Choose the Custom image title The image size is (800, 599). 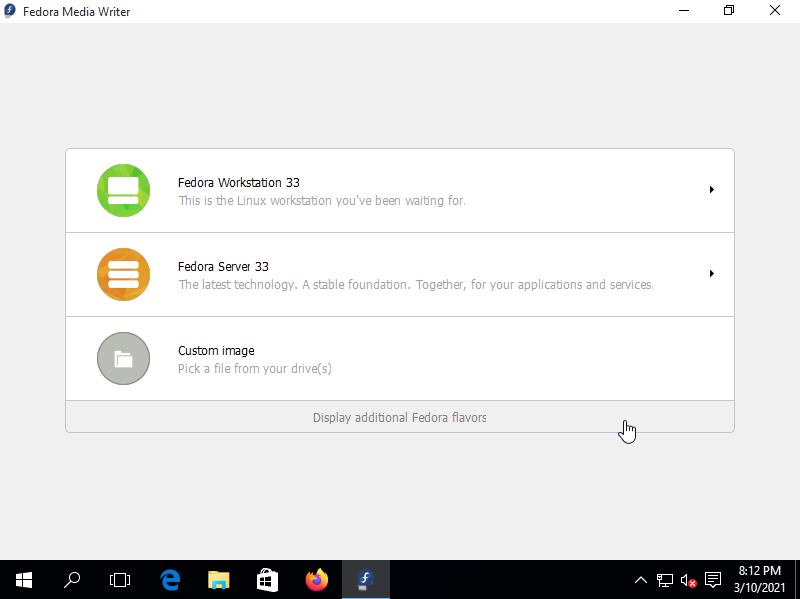tap(216, 351)
